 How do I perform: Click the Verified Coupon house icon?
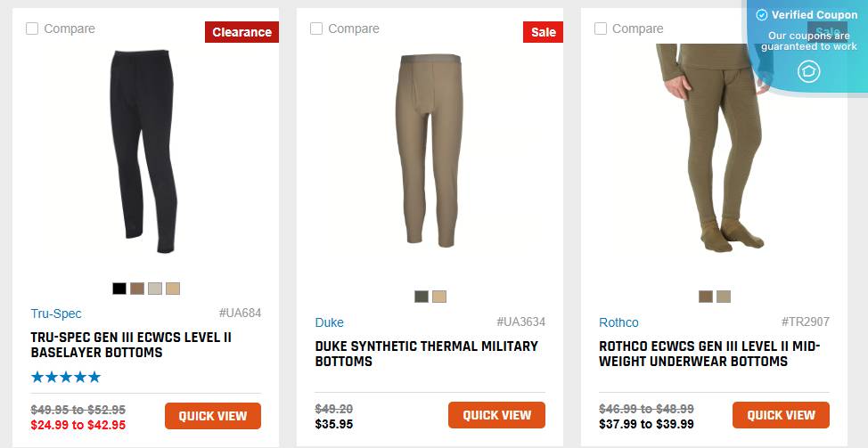808,71
